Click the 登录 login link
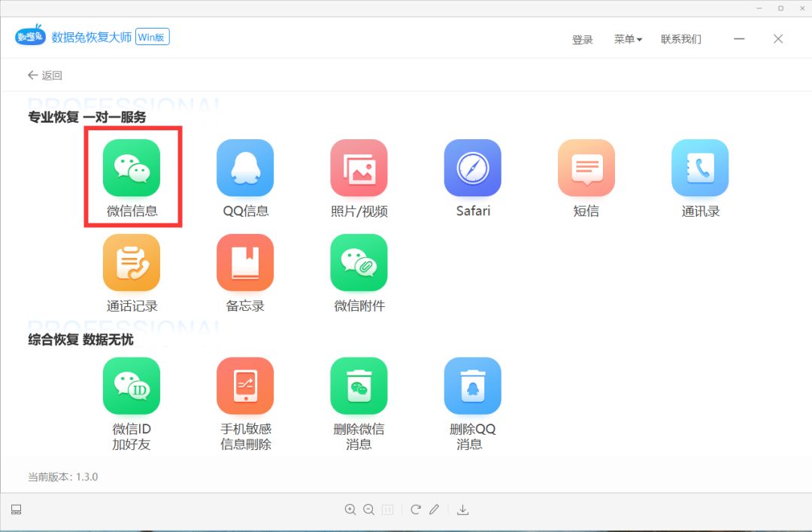Viewport: 812px width, 532px height. pos(582,39)
